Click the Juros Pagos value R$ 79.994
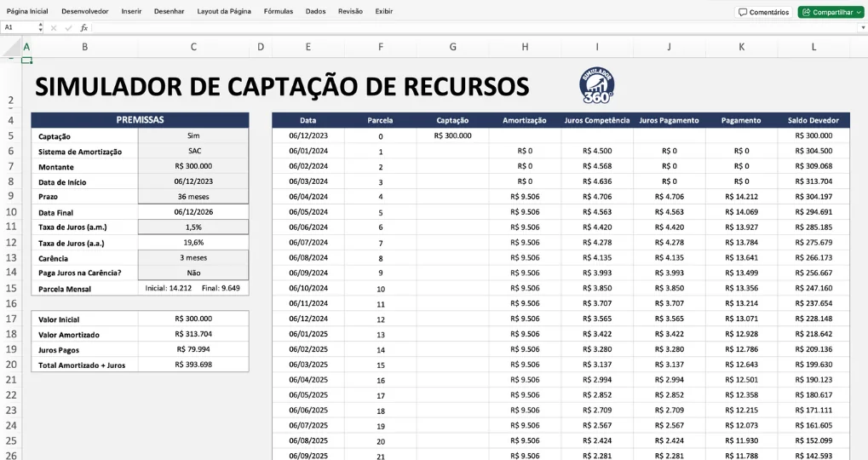 [193, 349]
